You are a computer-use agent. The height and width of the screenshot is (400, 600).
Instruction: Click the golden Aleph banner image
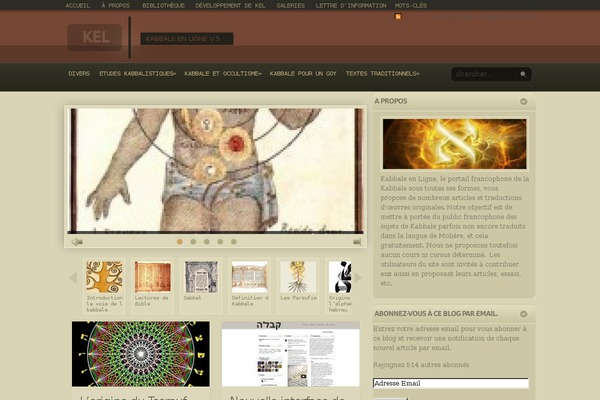[x=455, y=144]
